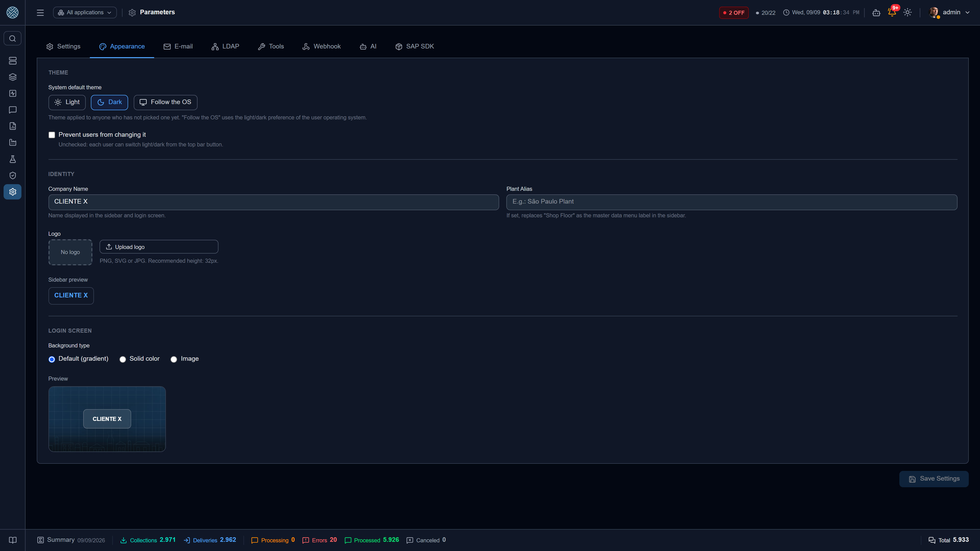
Task: Toggle light/dark with sun icon in top bar
Action: point(908,12)
